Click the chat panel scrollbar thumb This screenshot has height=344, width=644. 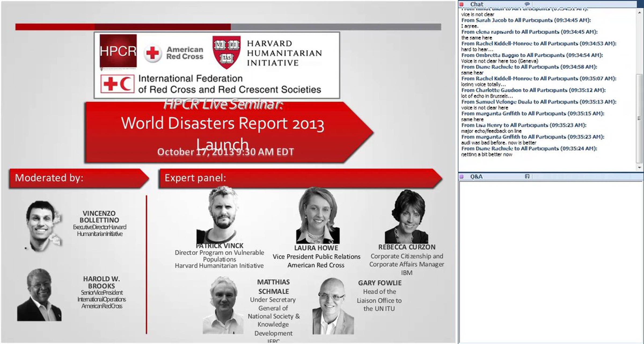point(639,118)
